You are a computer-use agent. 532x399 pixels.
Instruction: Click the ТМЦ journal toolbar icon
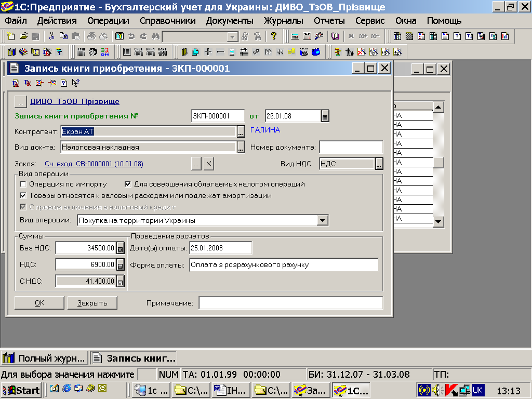[x=82, y=51]
